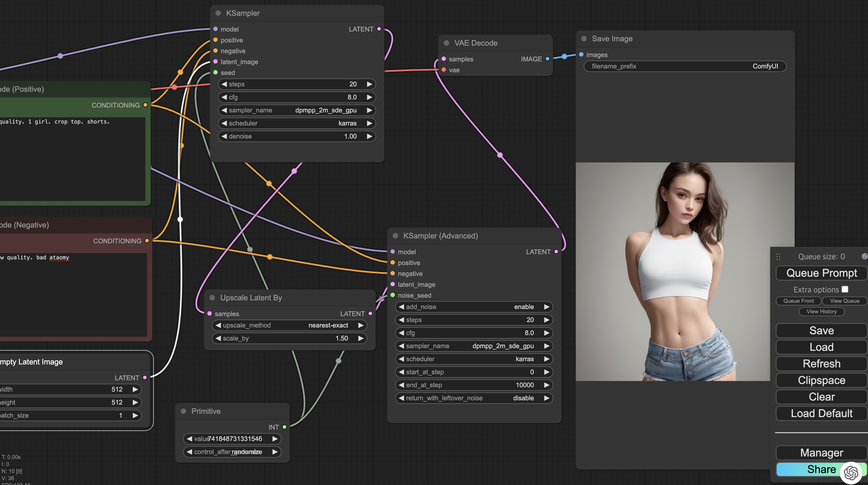This screenshot has height=485, width=868.
Task: Collapse KSampler (Advanced) node dot
Action: coord(396,236)
